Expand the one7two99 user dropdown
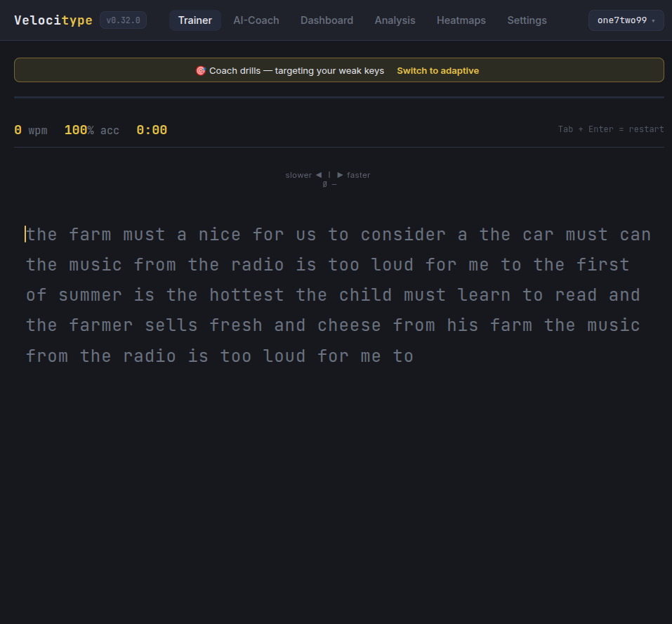 point(626,20)
